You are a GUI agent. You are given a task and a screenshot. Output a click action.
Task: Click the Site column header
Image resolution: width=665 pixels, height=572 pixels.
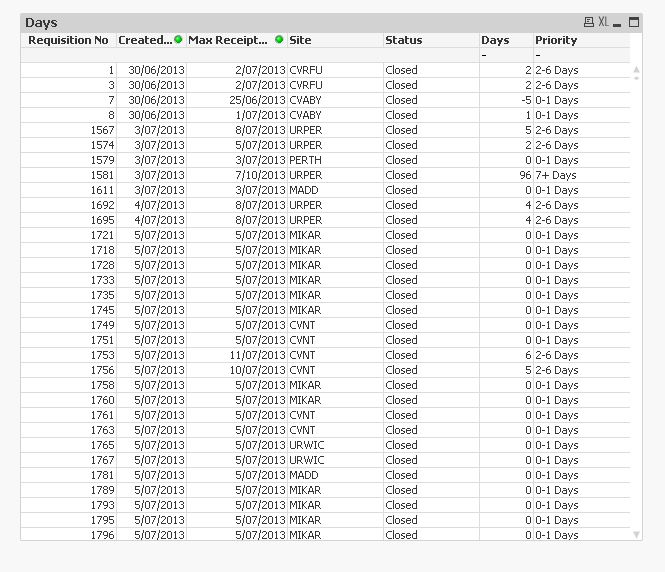click(x=335, y=40)
